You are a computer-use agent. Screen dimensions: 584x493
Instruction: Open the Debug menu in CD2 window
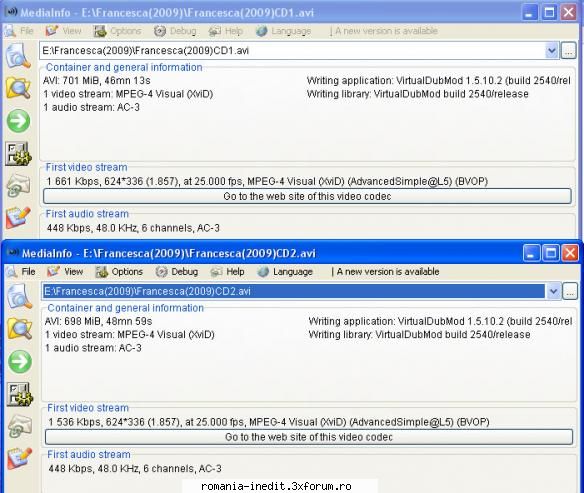click(177, 272)
